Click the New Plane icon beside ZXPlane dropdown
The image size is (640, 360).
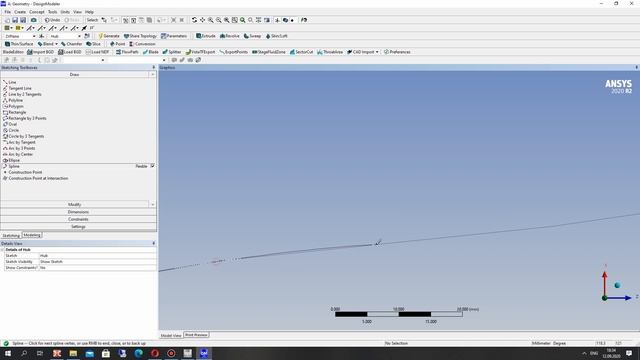pyautogui.click(x=41, y=36)
